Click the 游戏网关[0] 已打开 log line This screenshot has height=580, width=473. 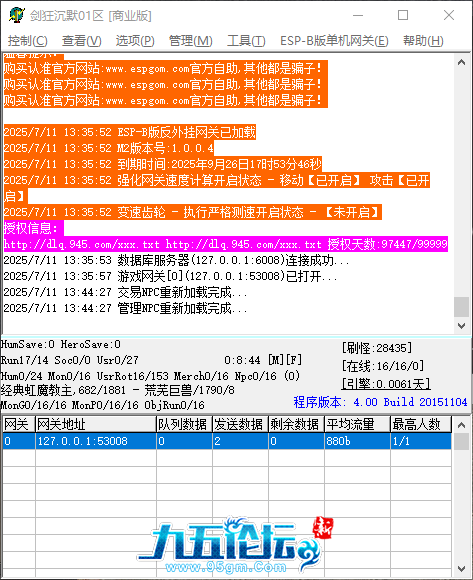pyautogui.click(x=170, y=276)
